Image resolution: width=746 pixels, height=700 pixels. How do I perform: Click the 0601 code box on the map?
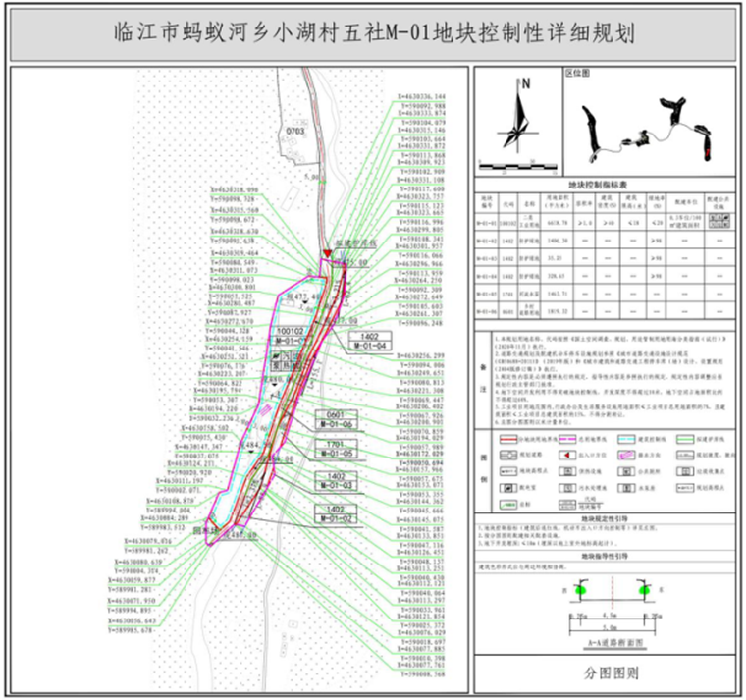[x=336, y=415]
